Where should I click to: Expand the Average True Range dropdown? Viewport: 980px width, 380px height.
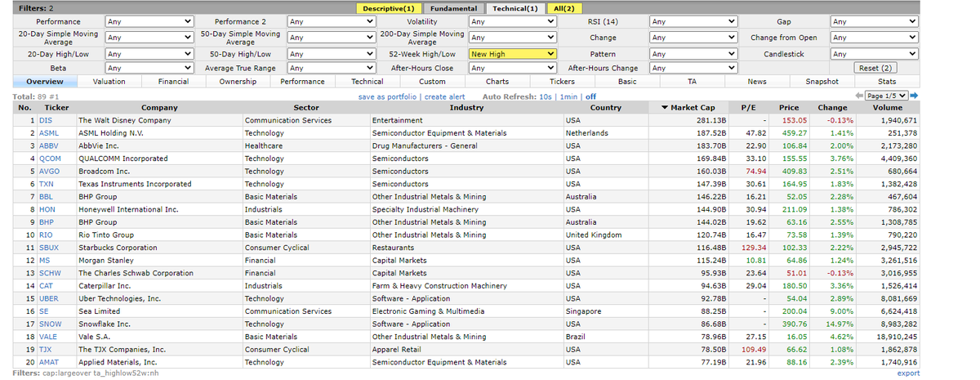332,69
